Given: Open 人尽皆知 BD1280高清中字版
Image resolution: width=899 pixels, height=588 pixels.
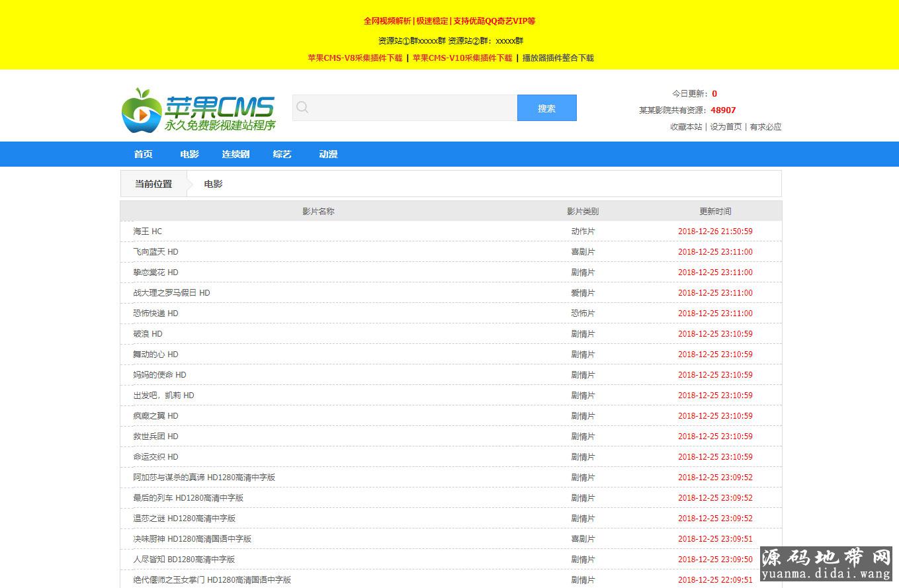Looking at the screenshot, I should pyautogui.click(x=184, y=560).
